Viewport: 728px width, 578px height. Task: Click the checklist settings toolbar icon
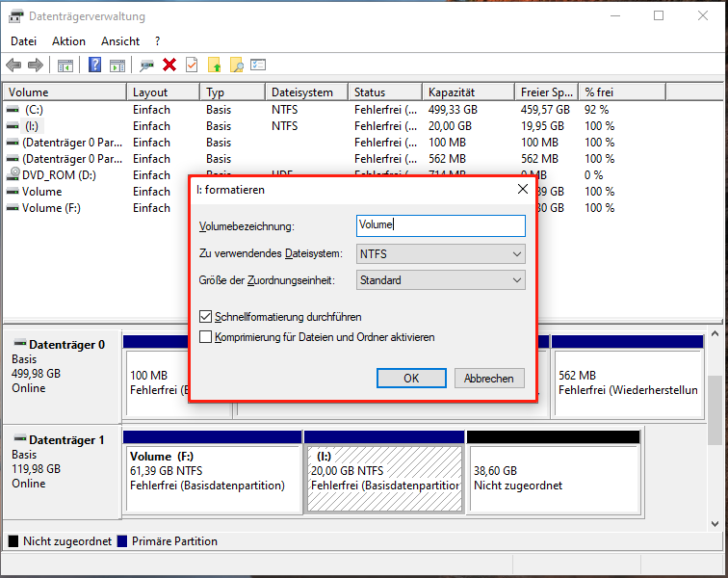[258, 65]
